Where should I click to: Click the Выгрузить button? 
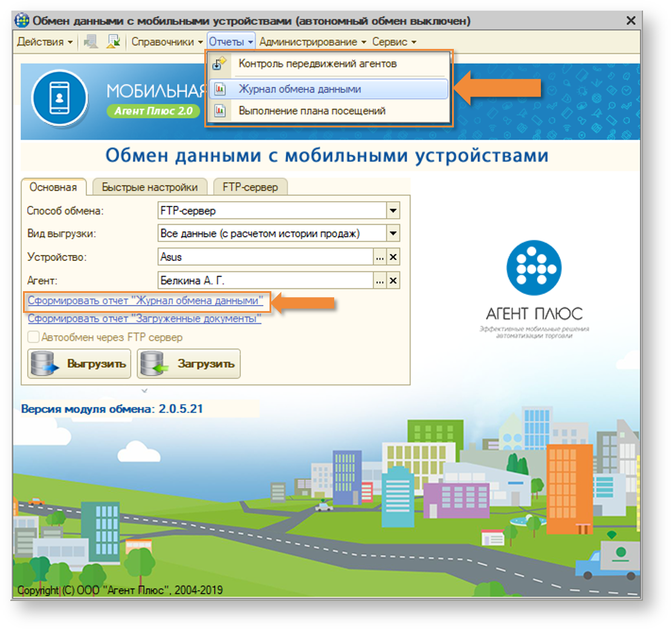[x=79, y=364]
